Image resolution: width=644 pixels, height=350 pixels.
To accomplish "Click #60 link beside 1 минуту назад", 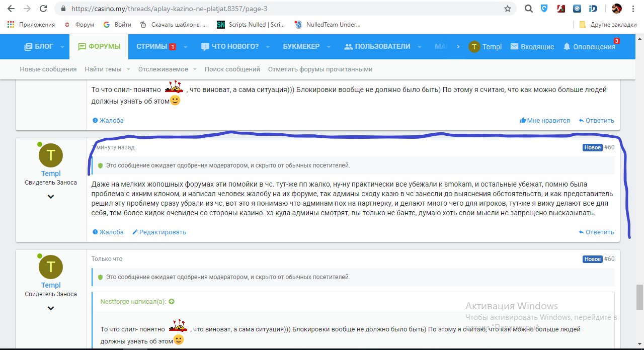I will (609, 147).
